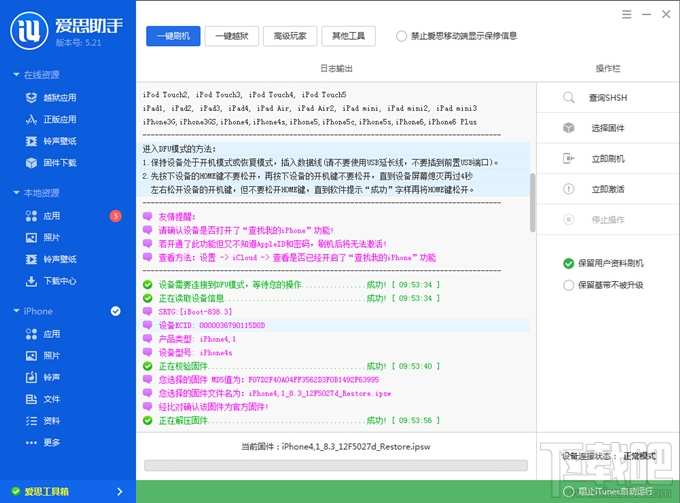This screenshot has height=503, width=680.
Task: Click 立即激活 button
Action: pyautogui.click(x=608, y=189)
